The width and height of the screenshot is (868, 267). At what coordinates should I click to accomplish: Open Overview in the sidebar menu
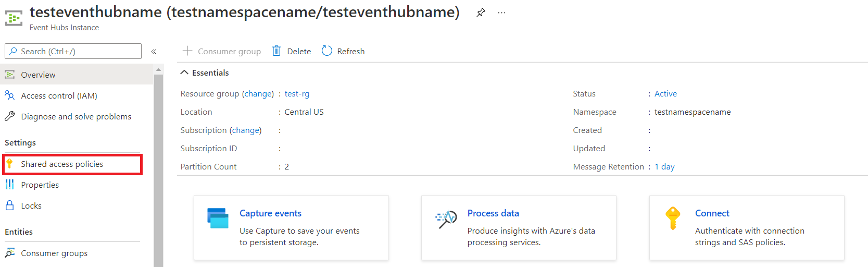coord(77,75)
